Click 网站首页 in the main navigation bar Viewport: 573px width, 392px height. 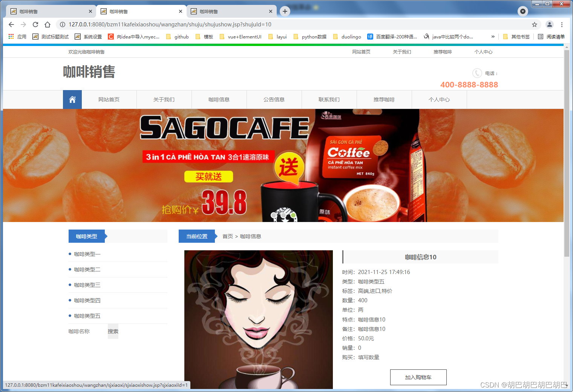[x=109, y=100]
